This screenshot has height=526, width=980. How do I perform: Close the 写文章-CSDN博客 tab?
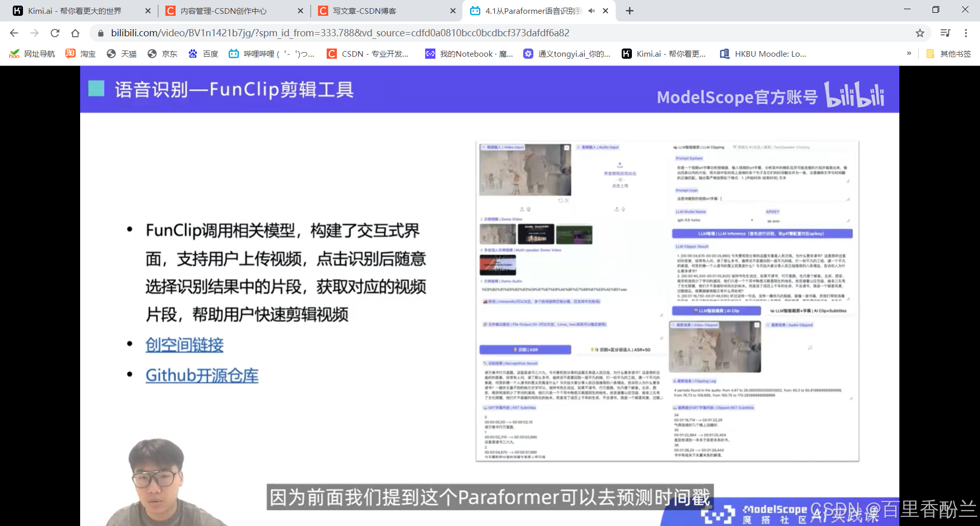click(x=453, y=11)
